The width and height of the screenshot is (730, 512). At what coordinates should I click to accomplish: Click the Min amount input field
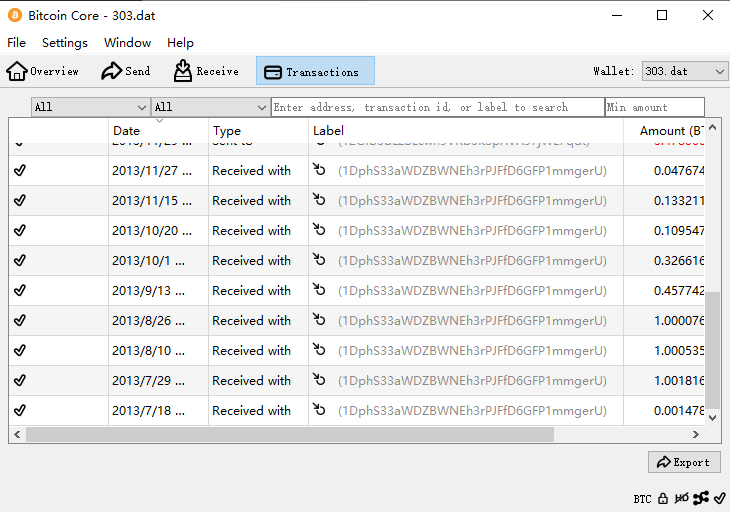pyautogui.click(x=654, y=107)
